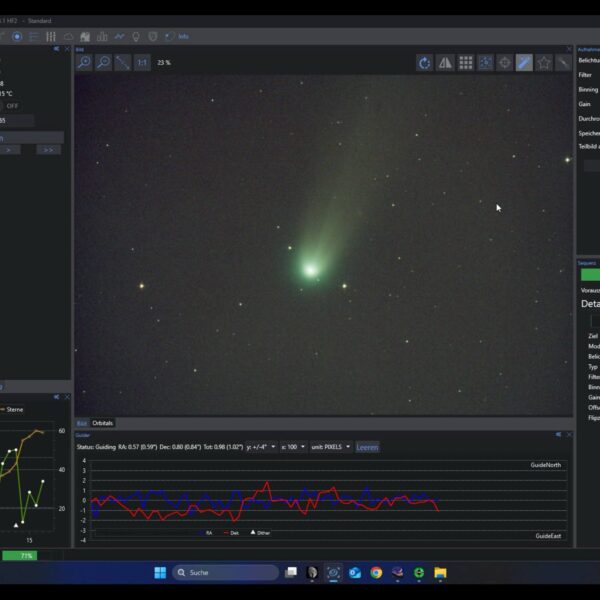Toggle the highlighted auto stretch wand
The height and width of the screenshot is (600, 600).
pyautogui.click(x=524, y=62)
